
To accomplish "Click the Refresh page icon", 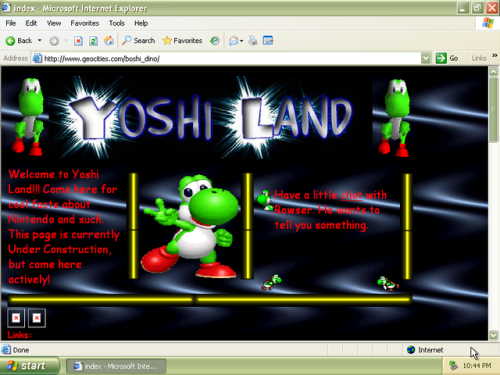I will coord(93,41).
